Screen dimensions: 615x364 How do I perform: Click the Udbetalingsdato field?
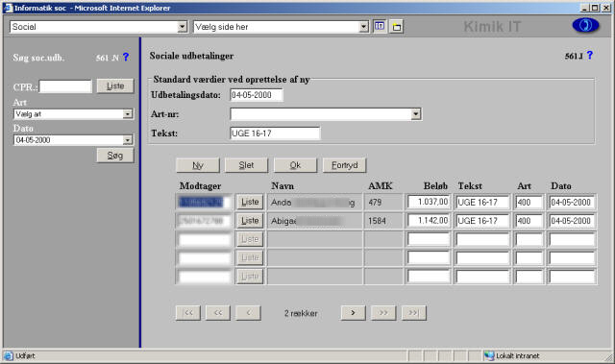pos(257,95)
